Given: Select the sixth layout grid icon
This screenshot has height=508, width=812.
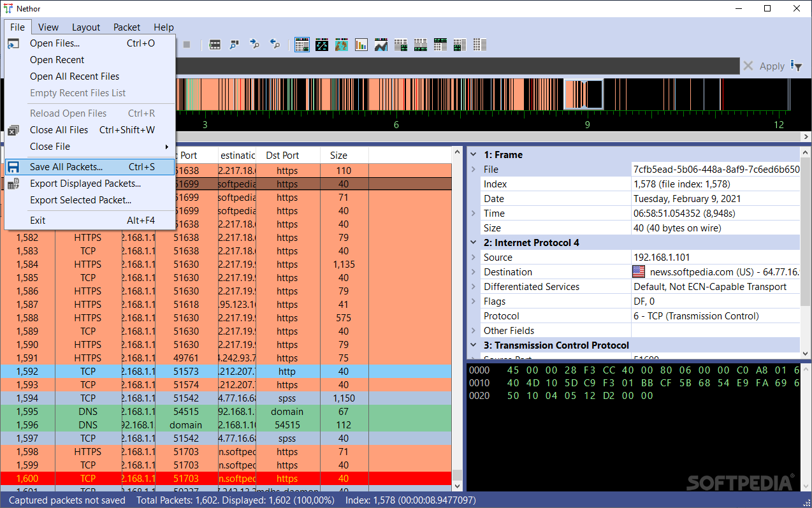Looking at the screenshot, I should 401,45.
